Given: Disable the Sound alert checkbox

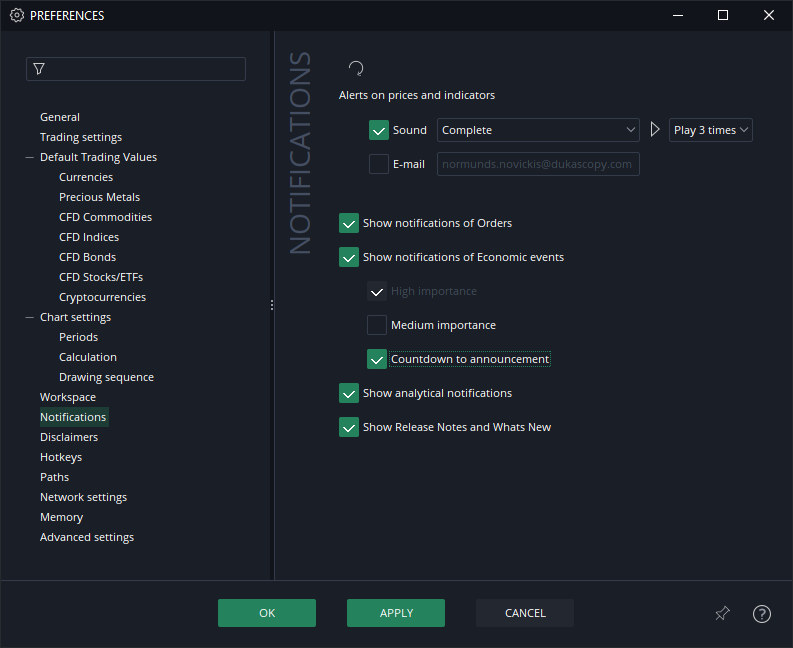Looking at the screenshot, I should click(379, 130).
